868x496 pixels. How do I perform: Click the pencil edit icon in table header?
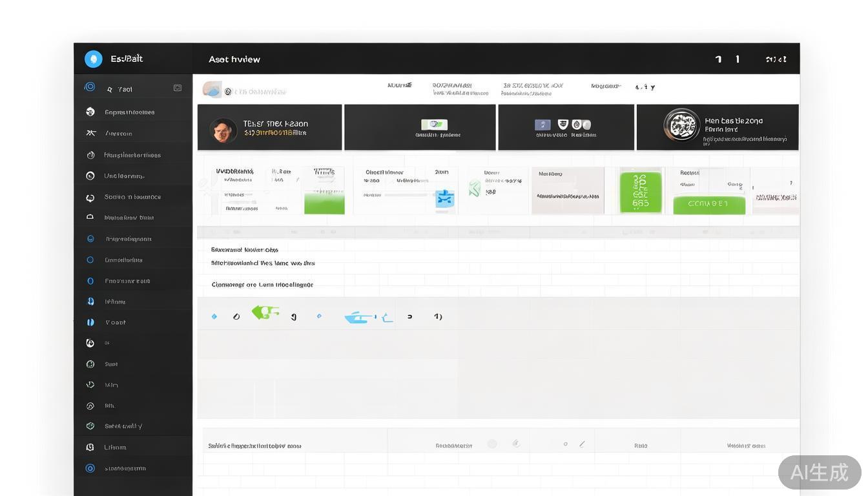click(x=582, y=444)
